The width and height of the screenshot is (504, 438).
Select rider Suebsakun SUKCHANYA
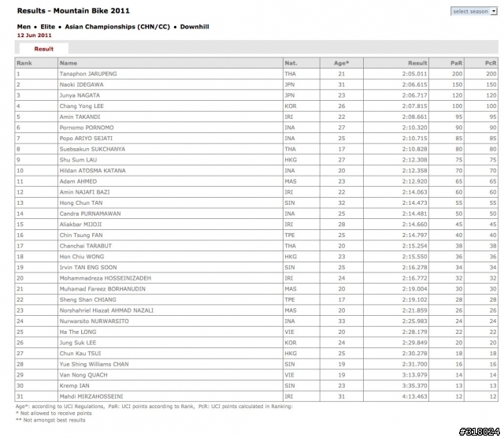click(92, 149)
